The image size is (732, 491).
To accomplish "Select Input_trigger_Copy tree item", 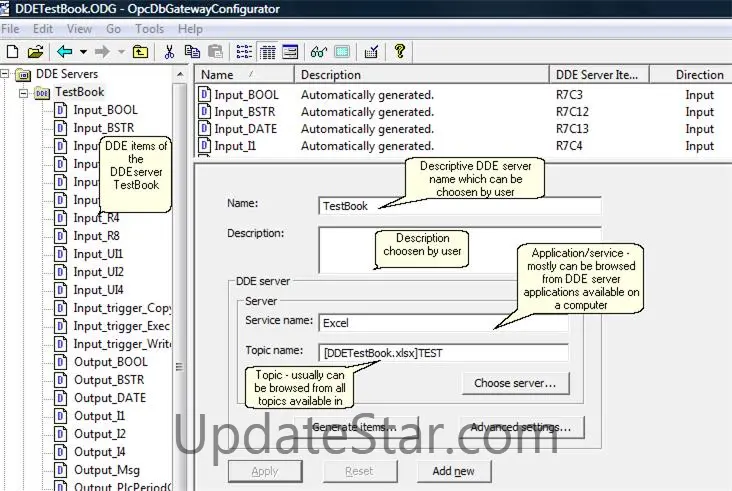I will tap(122, 308).
